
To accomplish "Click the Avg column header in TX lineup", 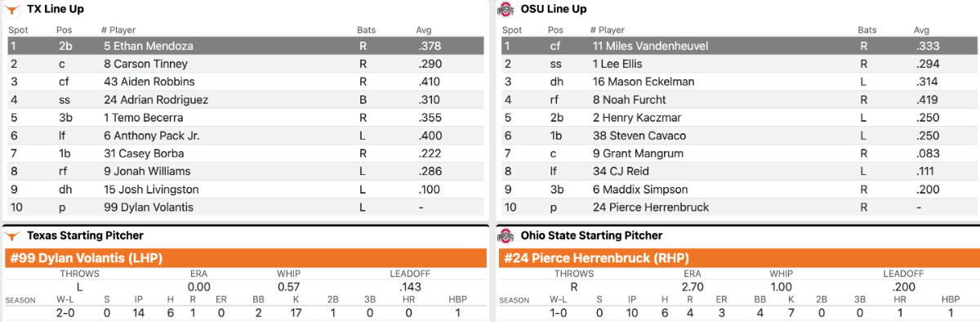I will point(424,30).
